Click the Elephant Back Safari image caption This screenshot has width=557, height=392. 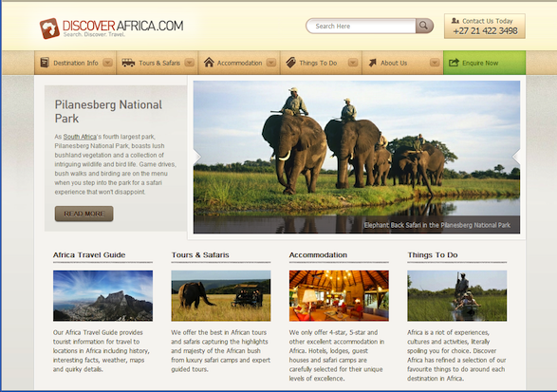point(436,225)
